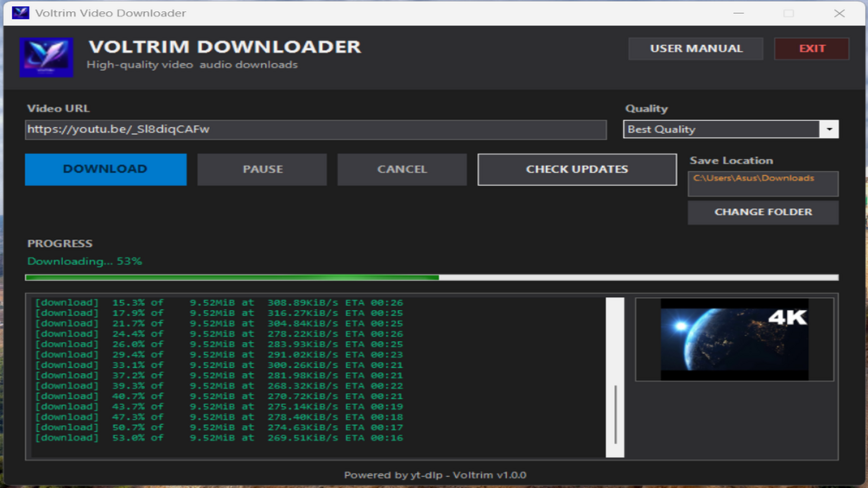Click the 4K Earth video thumbnail
Image resolution: width=868 pixels, height=488 pixels.
734,339
